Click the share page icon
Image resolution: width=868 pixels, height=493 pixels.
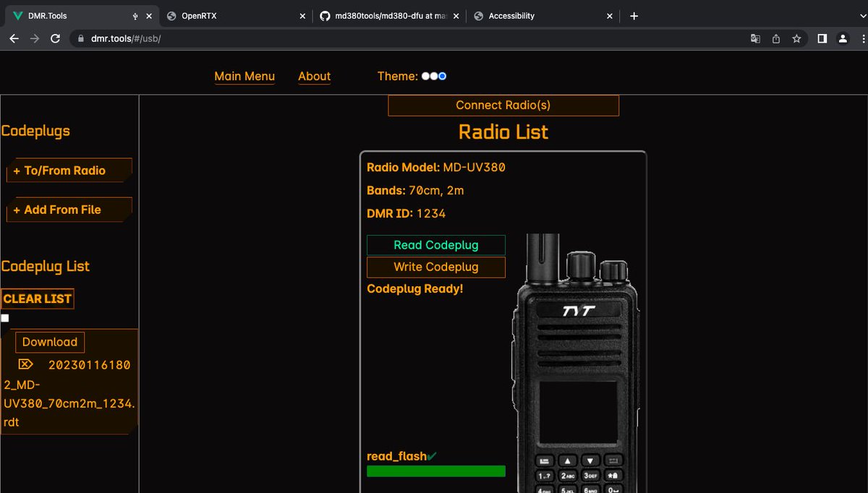click(x=776, y=38)
